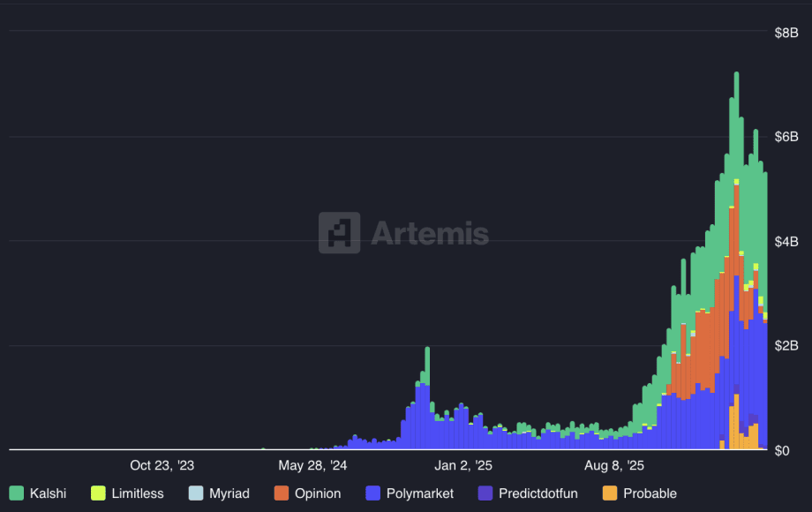Toggle the Opinion series label text

[x=318, y=493]
